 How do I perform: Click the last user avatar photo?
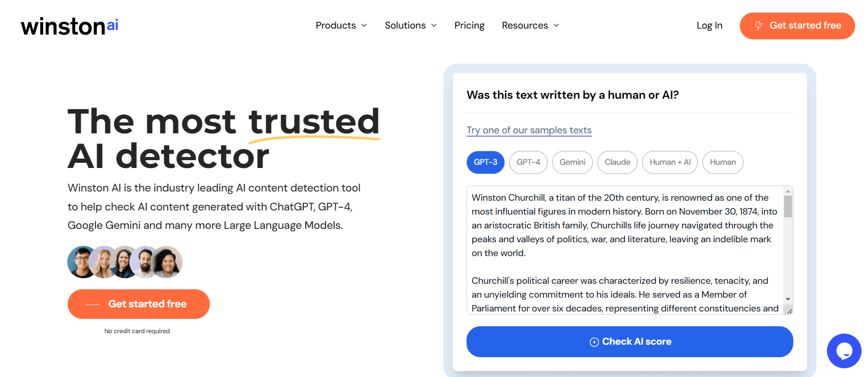point(168,262)
